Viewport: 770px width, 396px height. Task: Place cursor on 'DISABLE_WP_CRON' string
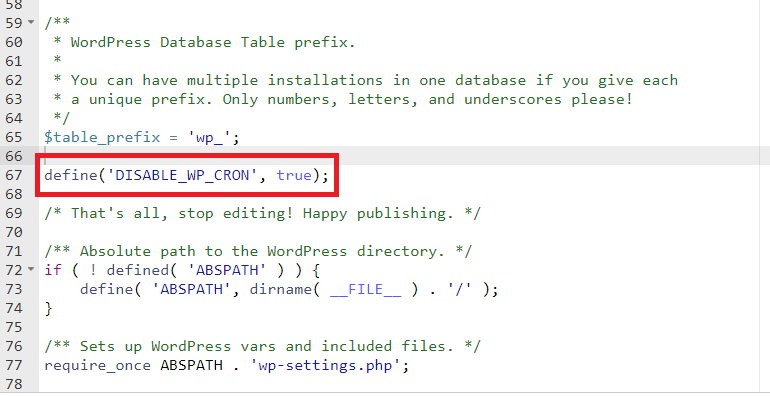pos(182,175)
